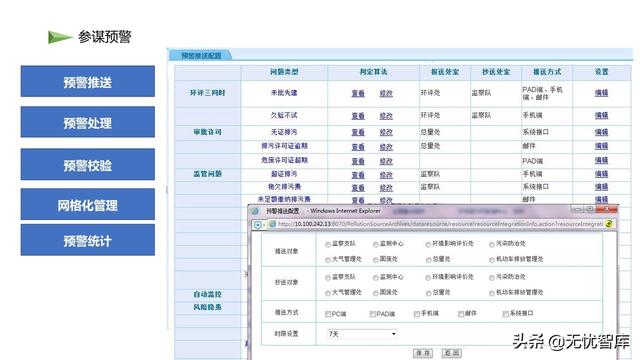Switch to the 预警推送配置 tab
Screen dimensions: 640x360
[201, 55]
